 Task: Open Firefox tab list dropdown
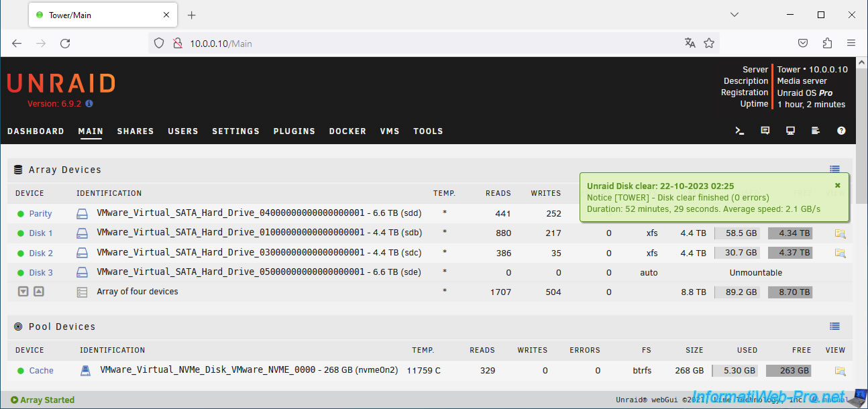point(735,15)
